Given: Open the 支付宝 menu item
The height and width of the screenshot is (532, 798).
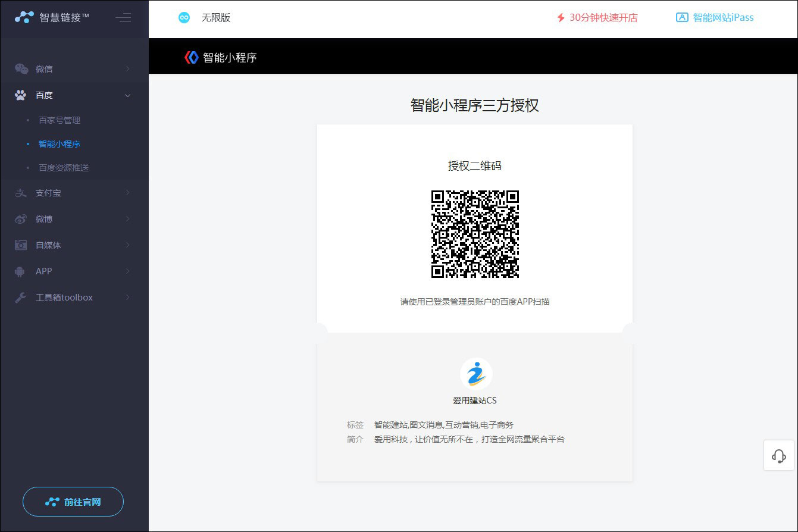Looking at the screenshot, I should [74, 193].
